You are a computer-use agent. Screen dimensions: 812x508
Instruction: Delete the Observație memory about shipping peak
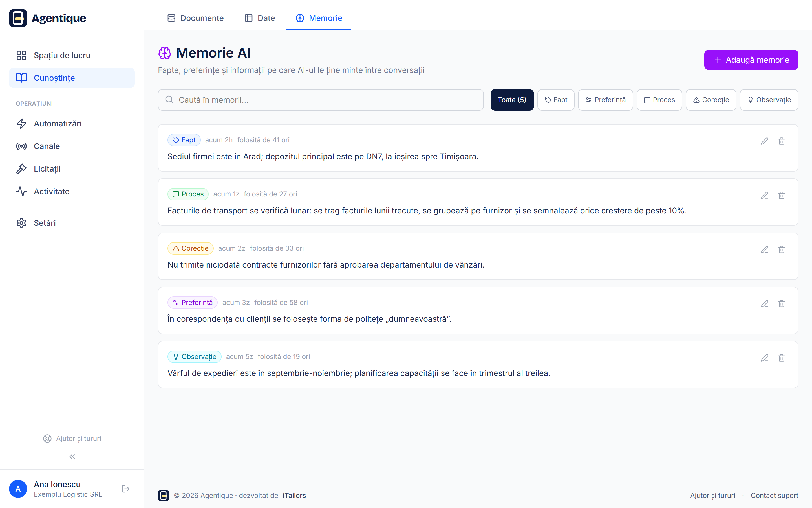click(782, 358)
